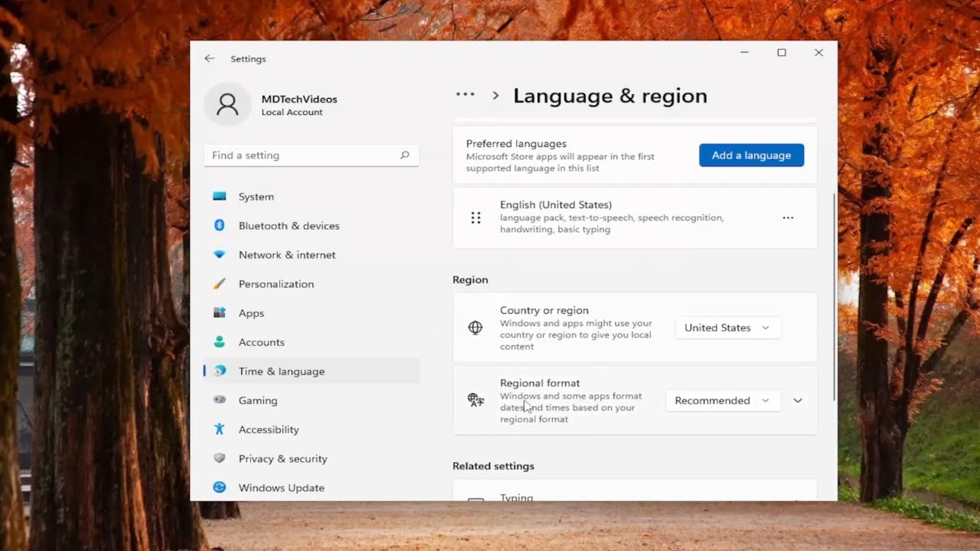Screen dimensions: 980x551
Task: Click the English (United States) language entry
Action: click(635, 218)
